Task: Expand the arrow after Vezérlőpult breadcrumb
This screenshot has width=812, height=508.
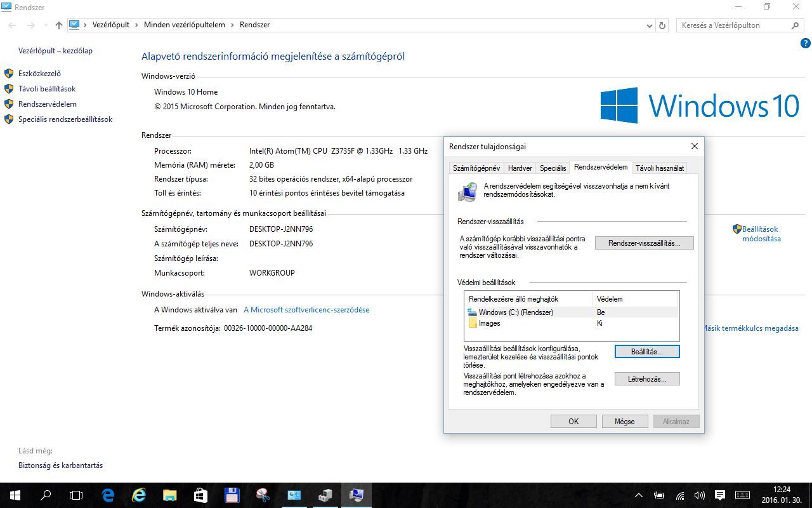Action: tap(137, 25)
